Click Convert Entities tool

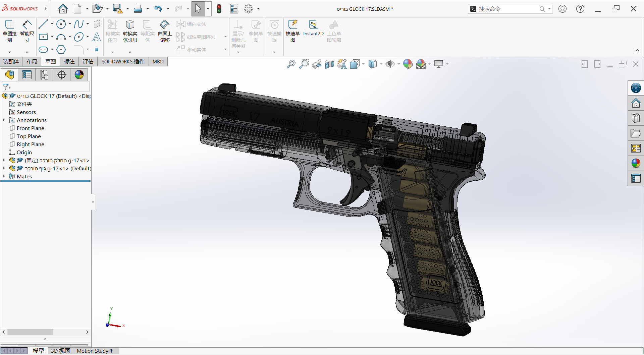[x=130, y=31]
